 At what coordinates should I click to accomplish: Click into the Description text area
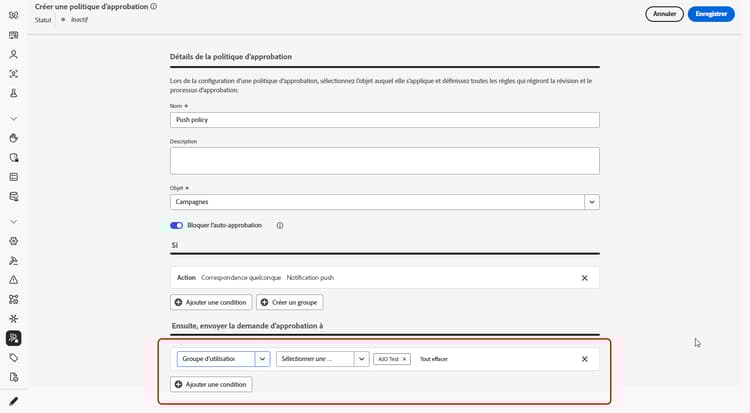[x=385, y=161]
